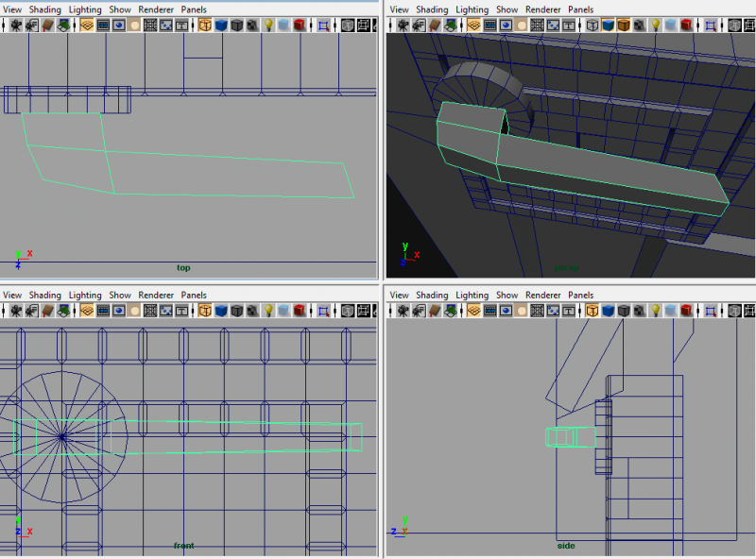Open the Lighting menu in front view panel
The image size is (756, 559).
click(x=85, y=295)
